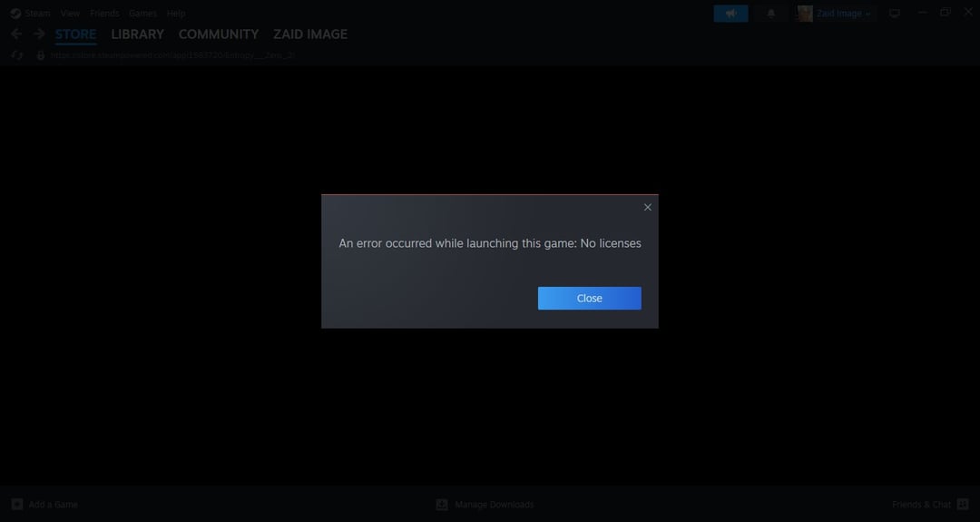Click the padlock icon beside the URL

(40, 55)
